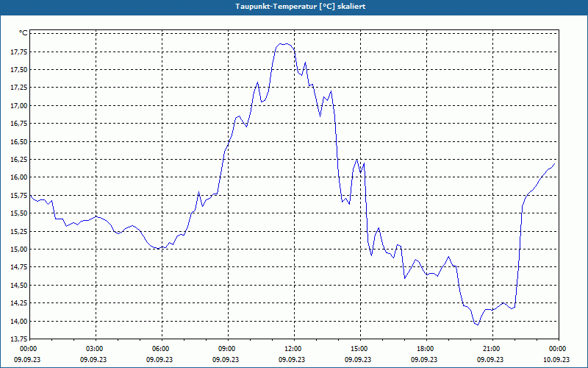Click the 15,25 y-axis value
Image resolution: width=588 pixels, height=368 pixels.
19,232
